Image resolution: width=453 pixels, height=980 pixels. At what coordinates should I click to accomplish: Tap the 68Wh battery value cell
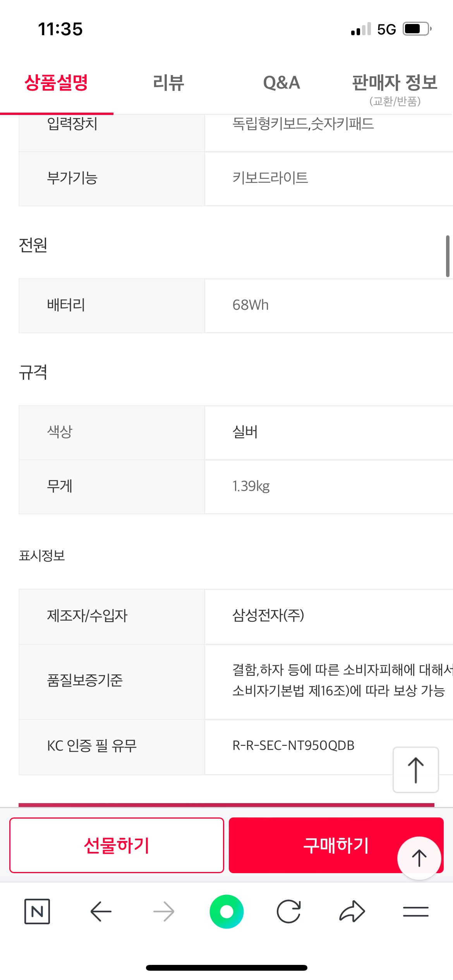329,305
